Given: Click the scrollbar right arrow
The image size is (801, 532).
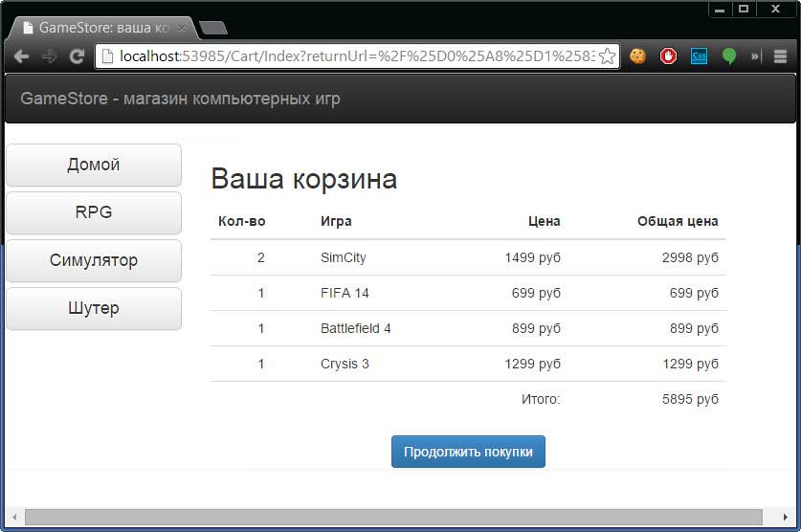Looking at the screenshot, I should 785,517.
